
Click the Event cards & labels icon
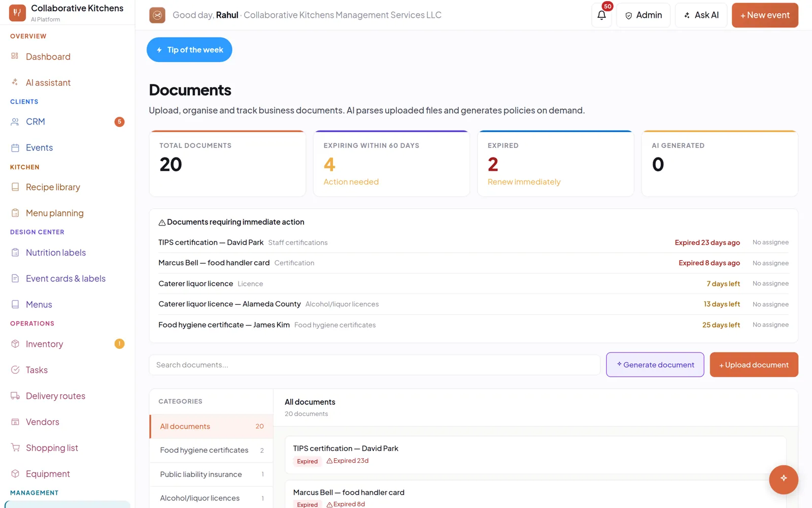15,278
